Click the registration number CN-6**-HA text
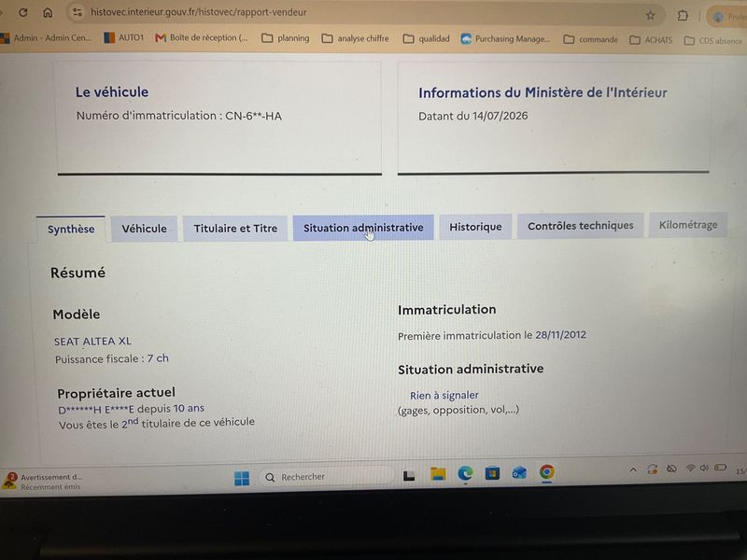747x560 pixels. click(x=253, y=116)
